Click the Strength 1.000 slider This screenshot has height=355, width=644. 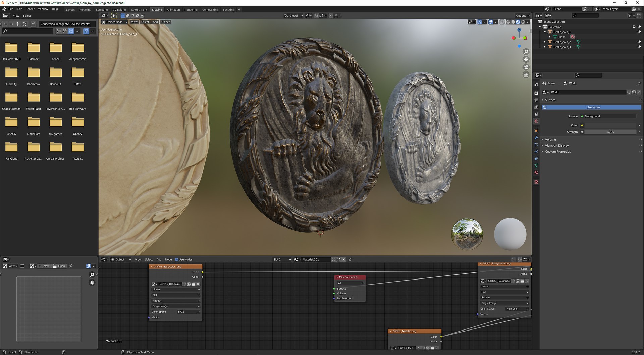coord(610,132)
